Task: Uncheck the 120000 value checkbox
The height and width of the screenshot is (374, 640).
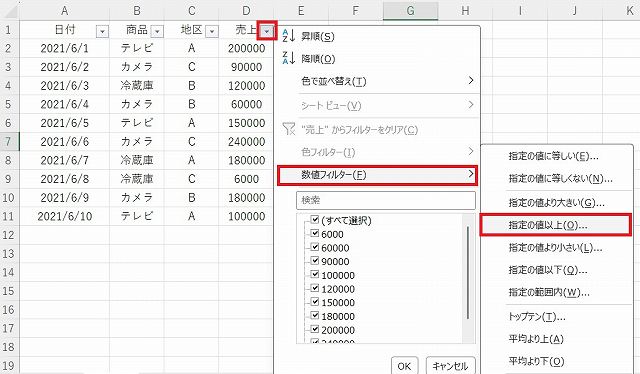Action: [315, 288]
